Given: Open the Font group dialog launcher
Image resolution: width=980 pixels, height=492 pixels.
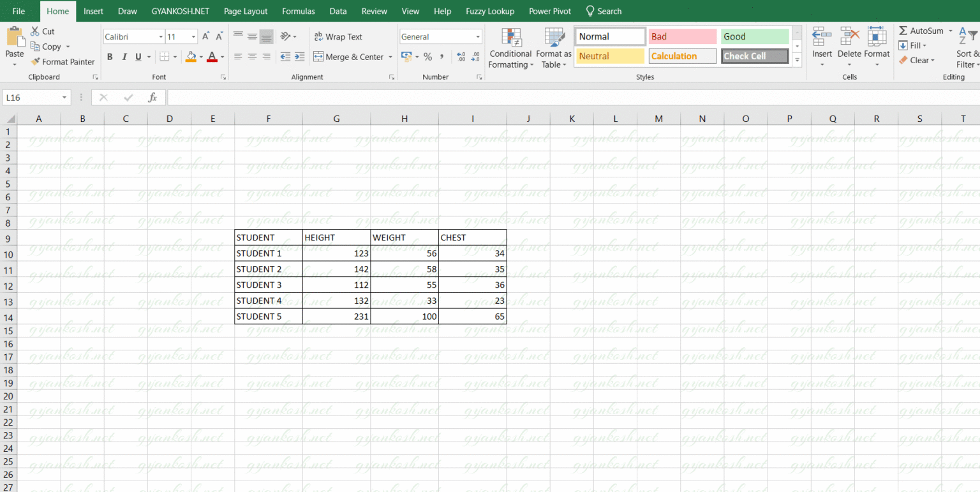Looking at the screenshot, I should click(x=223, y=77).
